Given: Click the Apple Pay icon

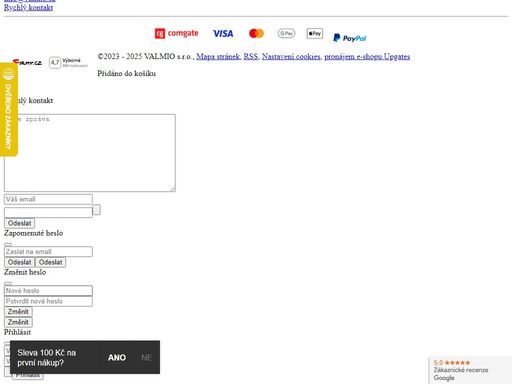Looking at the screenshot, I should (315, 33).
